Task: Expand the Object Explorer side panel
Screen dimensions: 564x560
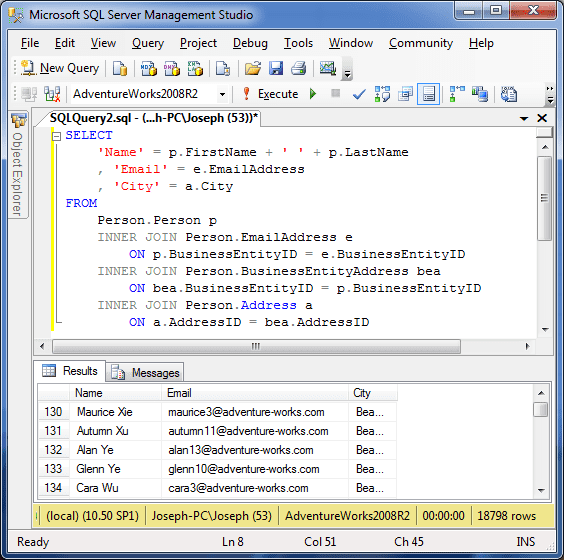Action: pos(18,164)
